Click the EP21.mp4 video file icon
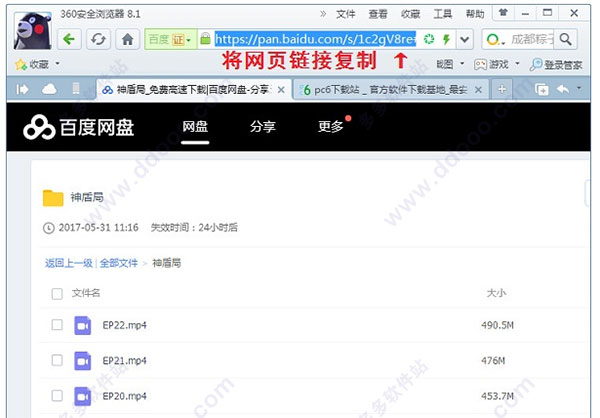 (83, 361)
